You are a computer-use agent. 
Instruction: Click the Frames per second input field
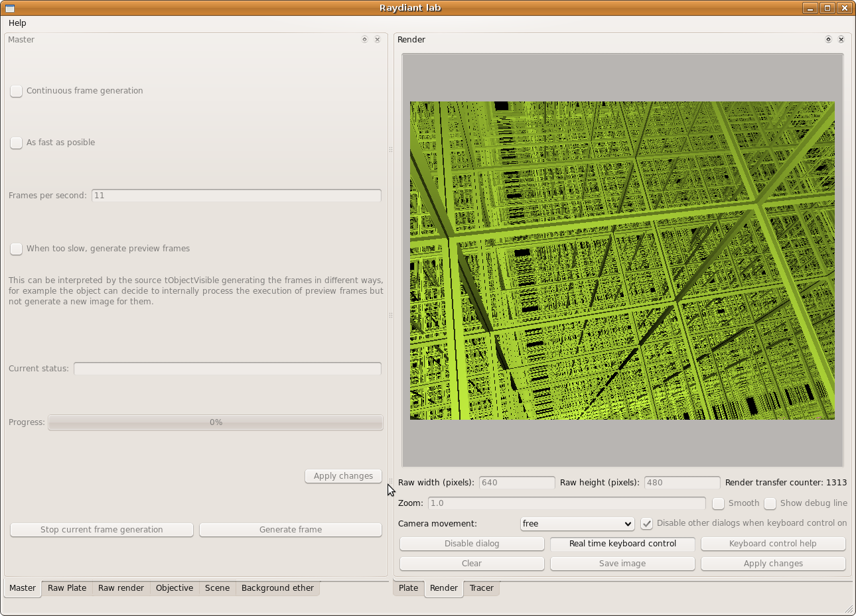tap(236, 196)
